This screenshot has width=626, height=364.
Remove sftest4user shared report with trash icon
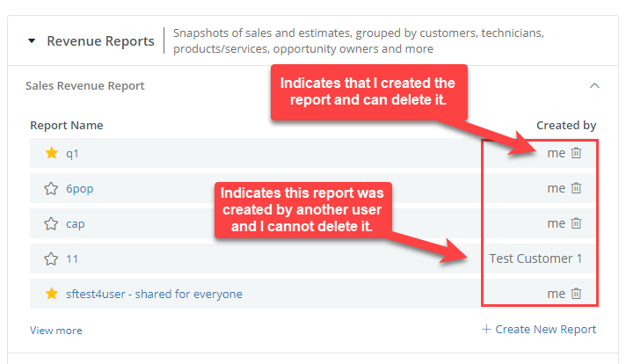pos(576,294)
